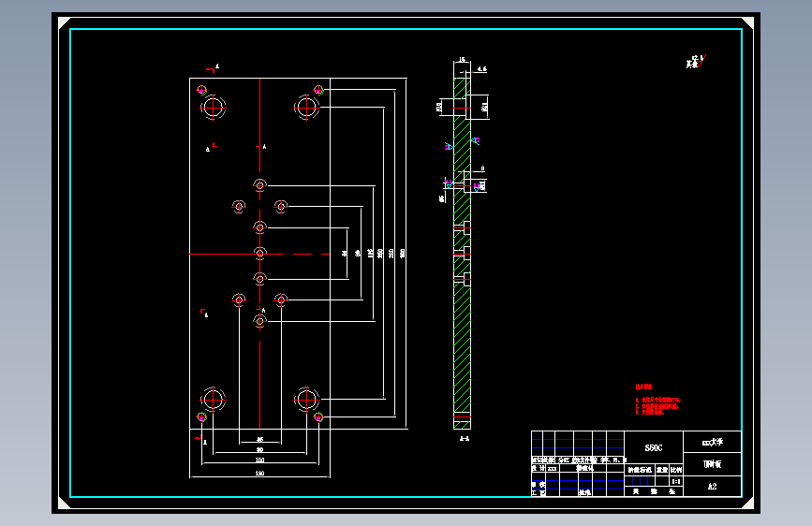This screenshot has width=812, height=526.
Task: Click the 8 depth dimension on section view
Action: pos(482,168)
